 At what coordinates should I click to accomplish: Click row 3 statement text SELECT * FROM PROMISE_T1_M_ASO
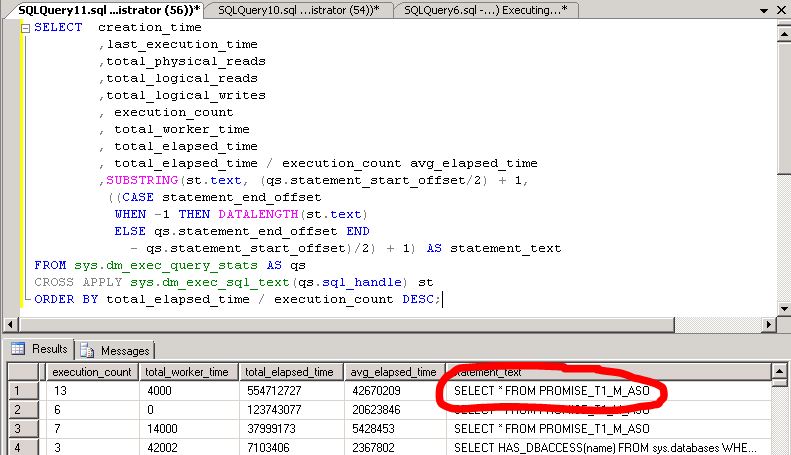click(608, 429)
